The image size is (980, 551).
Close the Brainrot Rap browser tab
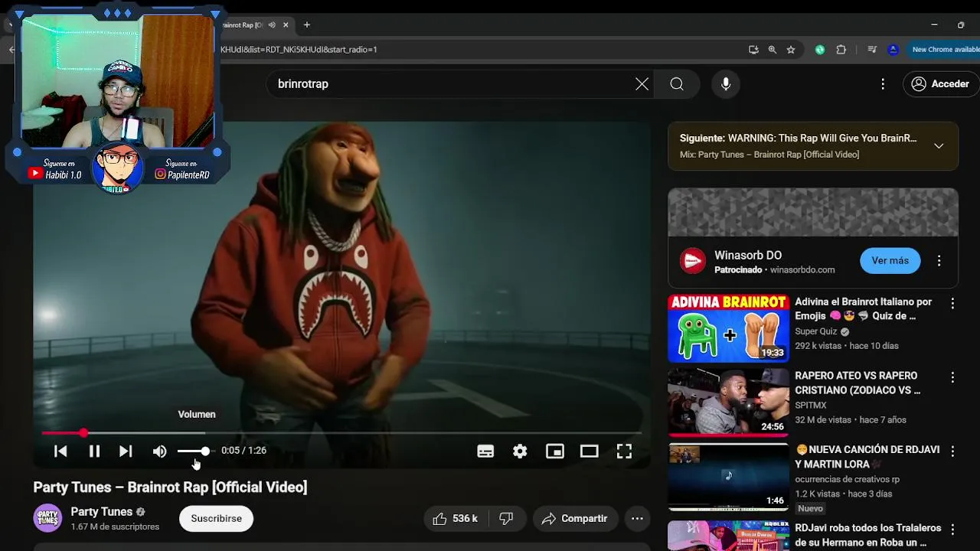click(x=286, y=25)
